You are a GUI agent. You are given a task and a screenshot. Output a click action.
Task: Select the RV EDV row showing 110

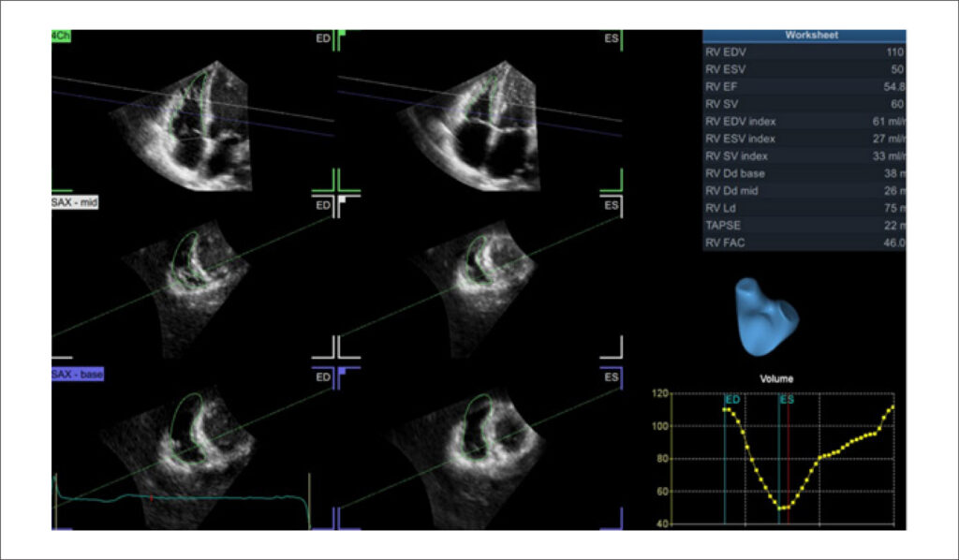pyautogui.click(x=804, y=52)
